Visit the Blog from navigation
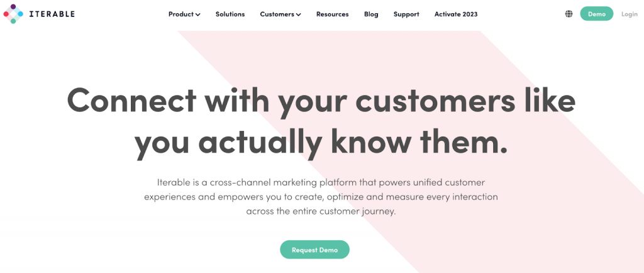Image resolution: width=644 pixels, height=273 pixels. click(x=371, y=14)
